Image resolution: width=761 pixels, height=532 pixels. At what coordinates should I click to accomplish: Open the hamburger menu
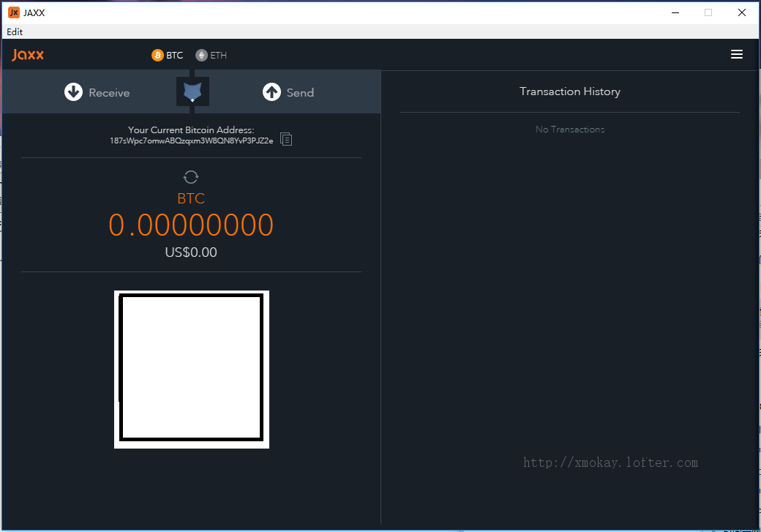(x=736, y=54)
